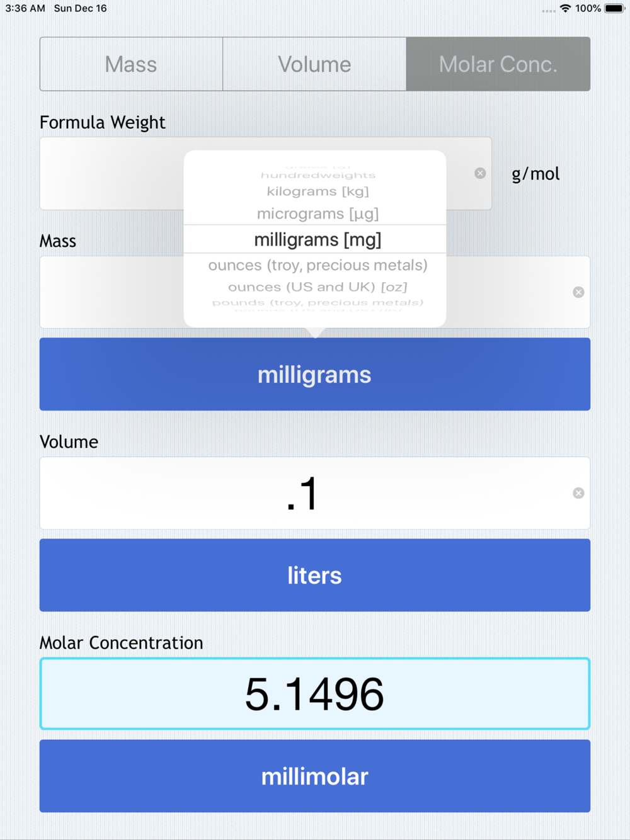The image size is (630, 840).
Task: Tap the Molar Concentration result field
Action: click(314, 694)
